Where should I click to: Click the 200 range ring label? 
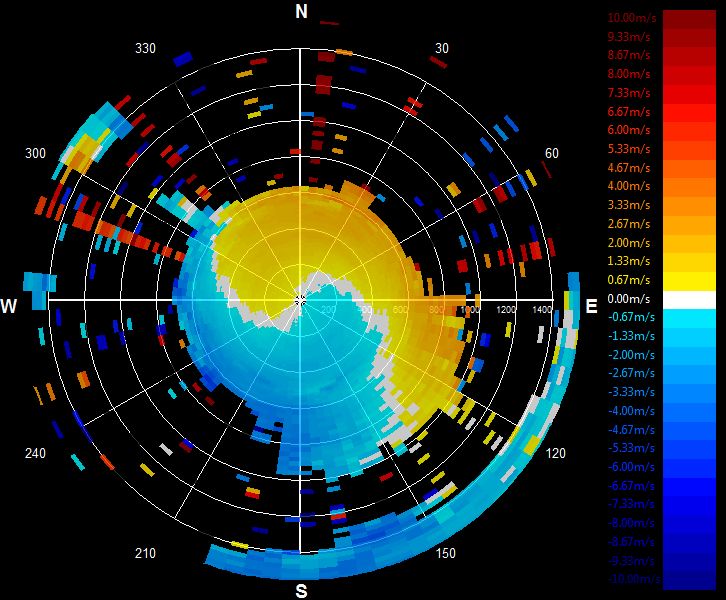click(x=328, y=310)
